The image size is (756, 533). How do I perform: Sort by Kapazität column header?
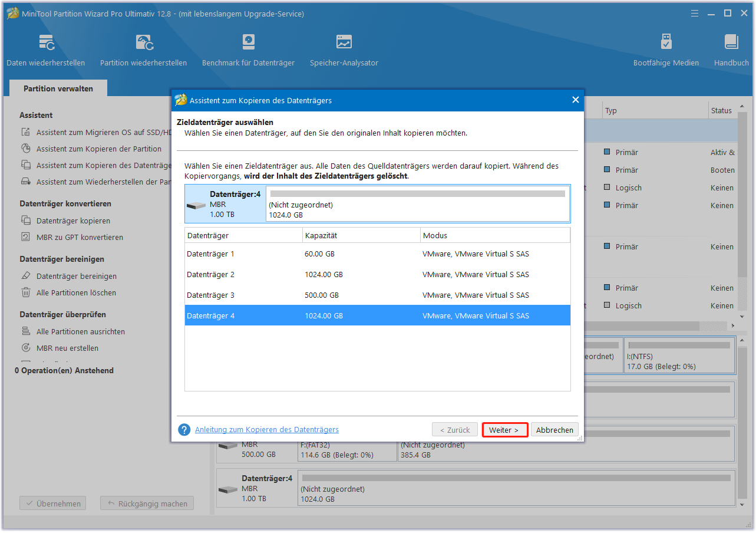[x=361, y=235]
